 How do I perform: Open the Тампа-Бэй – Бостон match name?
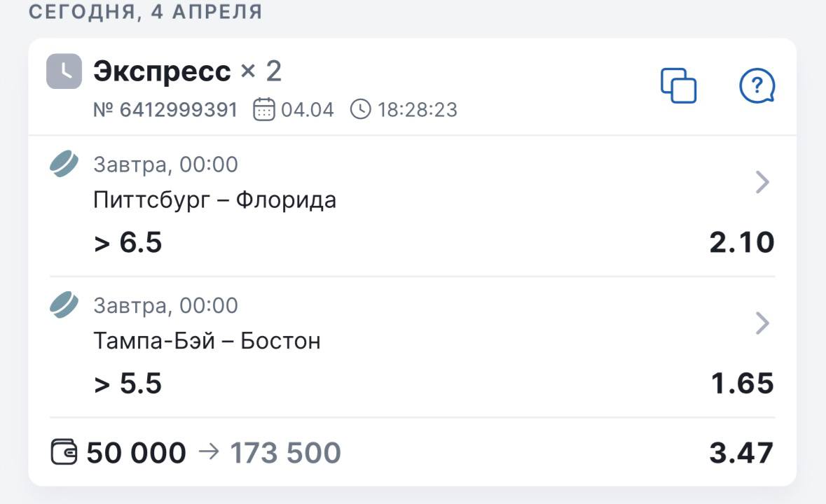click(x=207, y=342)
